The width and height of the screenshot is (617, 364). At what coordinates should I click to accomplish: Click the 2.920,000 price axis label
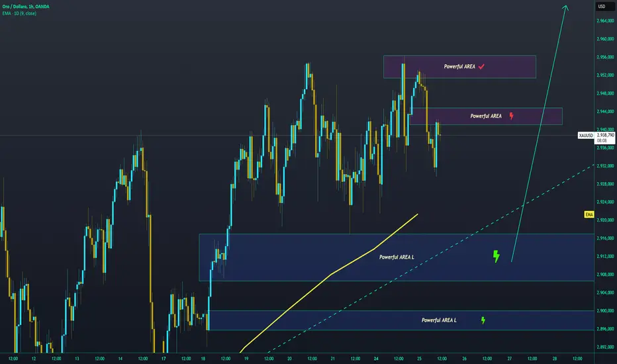click(605, 220)
